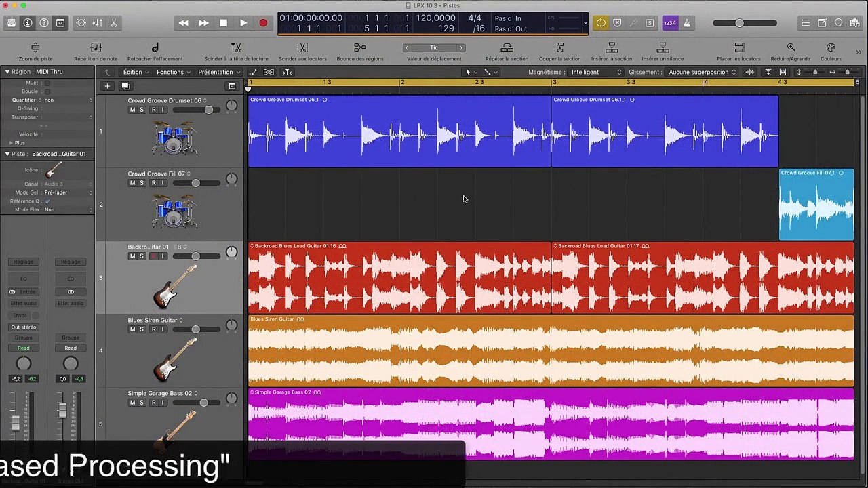Viewport: 868px width, 488px height.
Task: Toggle waveform zoom button
Action: (750, 72)
